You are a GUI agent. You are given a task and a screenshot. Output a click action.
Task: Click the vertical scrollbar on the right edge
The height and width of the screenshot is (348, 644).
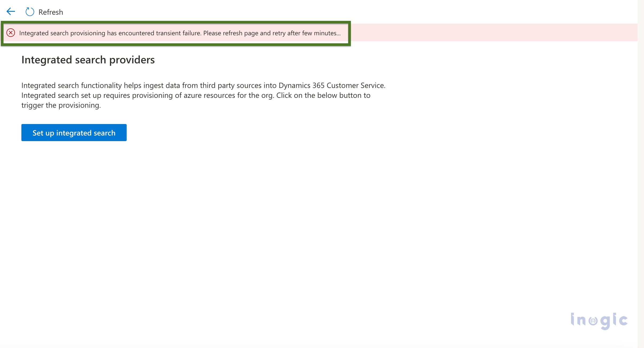click(x=641, y=174)
